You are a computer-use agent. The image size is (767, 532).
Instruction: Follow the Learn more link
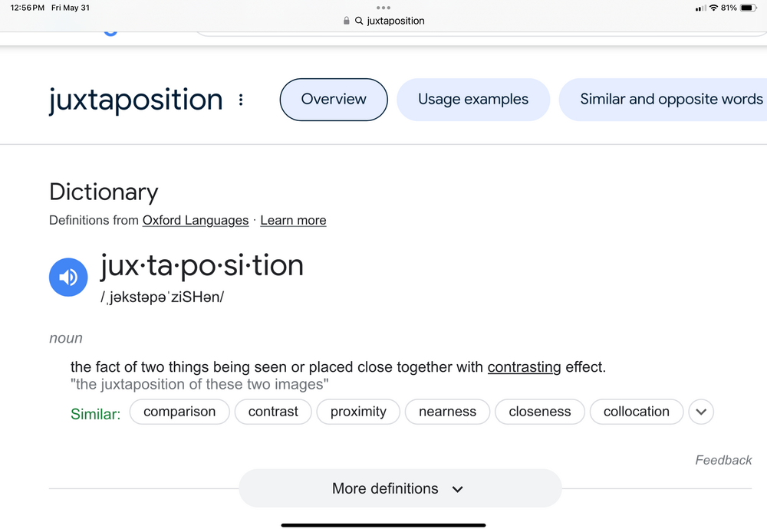(x=293, y=221)
